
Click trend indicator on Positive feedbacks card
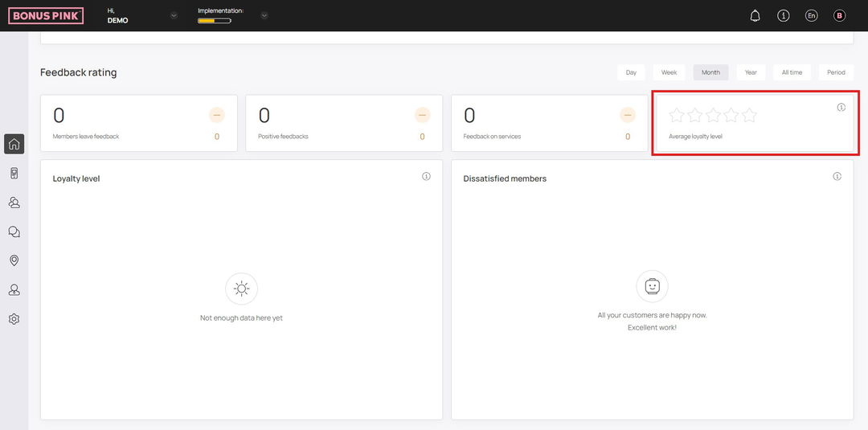click(423, 115)
